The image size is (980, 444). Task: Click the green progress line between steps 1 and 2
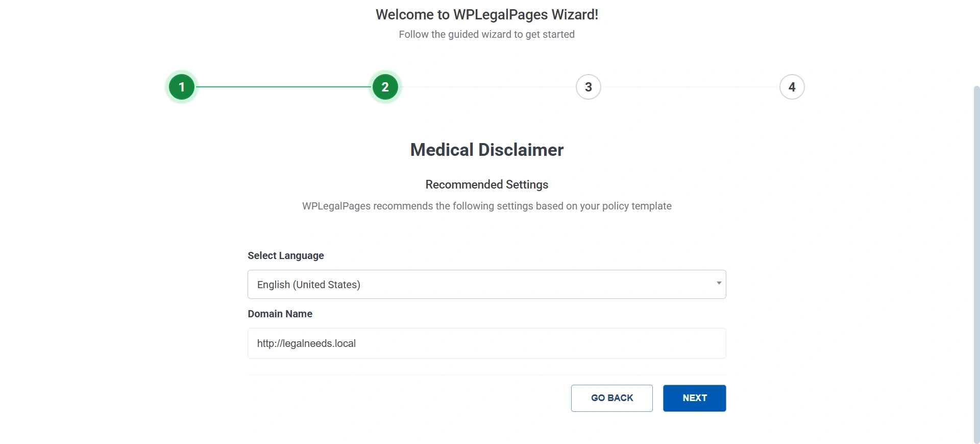283,87
